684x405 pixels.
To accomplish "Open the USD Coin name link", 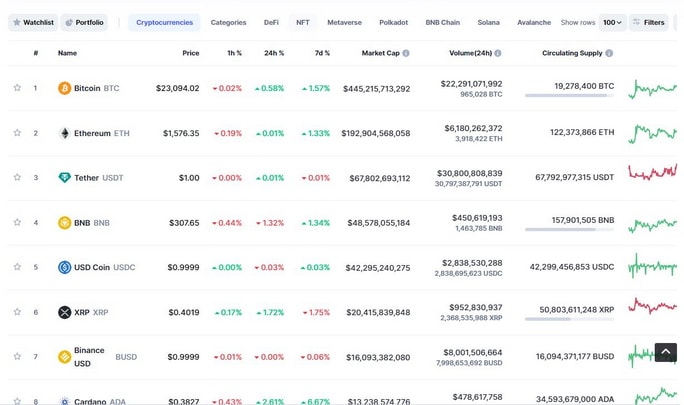I will [92, 267].
